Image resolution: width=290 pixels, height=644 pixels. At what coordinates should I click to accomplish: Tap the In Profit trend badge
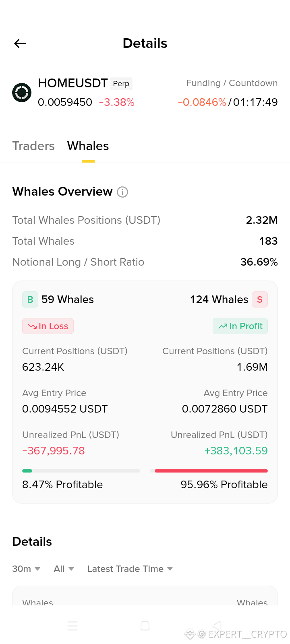click(x=240, y=326)
